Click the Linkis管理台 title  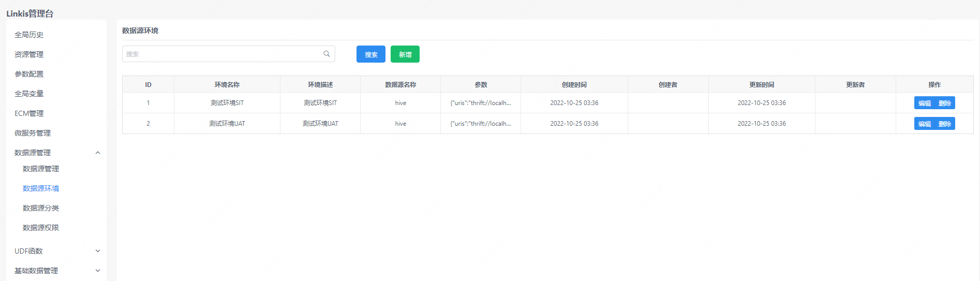[30, 13]
